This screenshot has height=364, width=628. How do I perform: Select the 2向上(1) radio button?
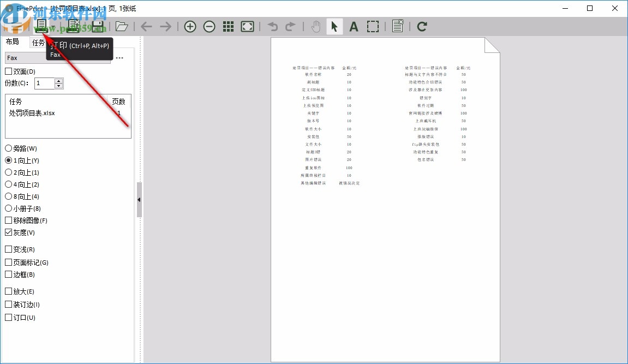[x=8, y=172]
